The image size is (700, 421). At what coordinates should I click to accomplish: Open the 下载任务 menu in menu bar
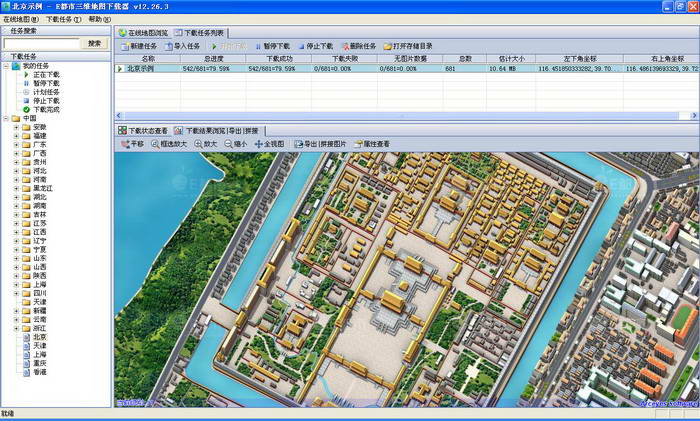63,19
